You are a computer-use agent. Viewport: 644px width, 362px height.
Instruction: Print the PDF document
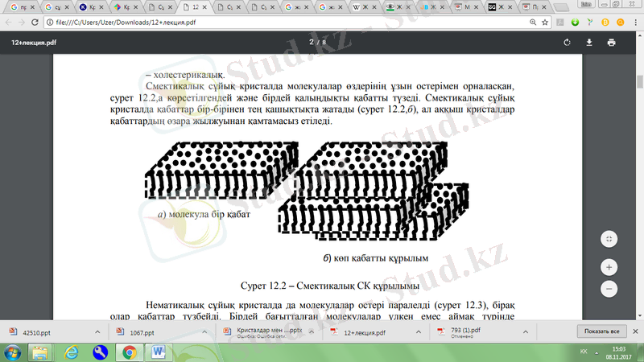611,43
